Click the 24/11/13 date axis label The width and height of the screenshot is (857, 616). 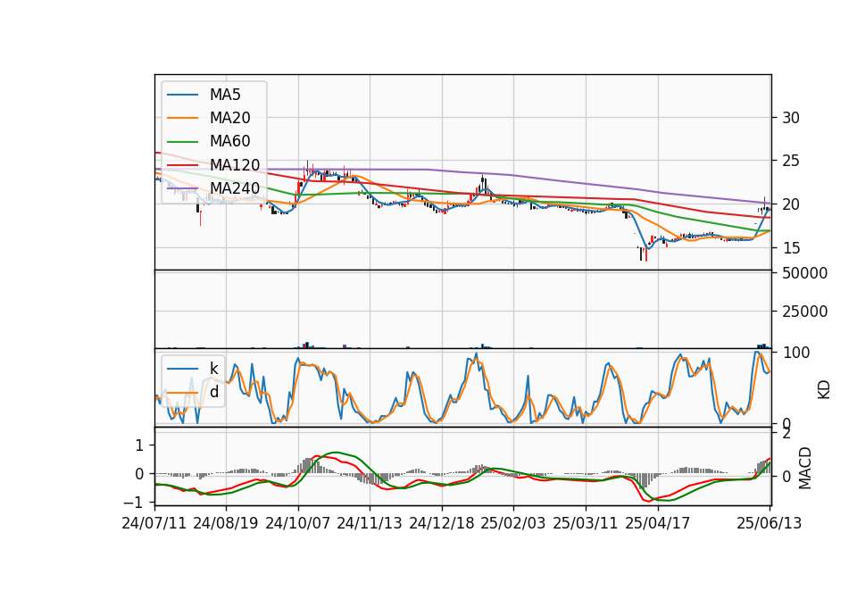370,523
